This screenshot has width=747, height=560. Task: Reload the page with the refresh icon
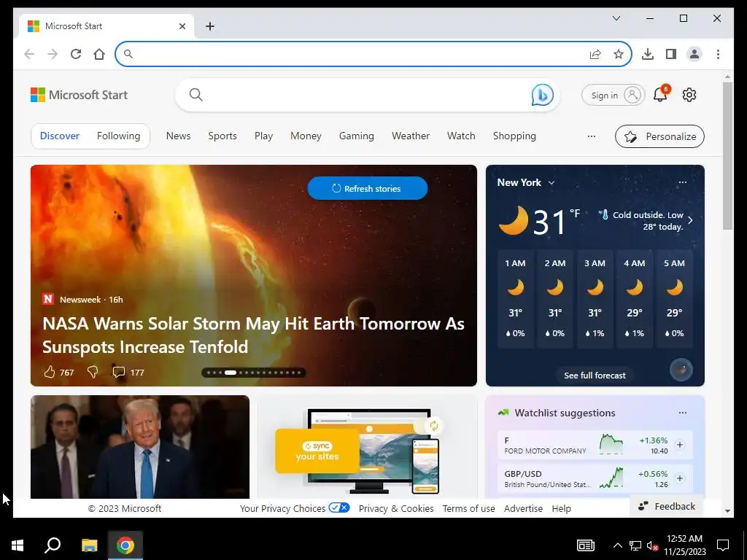[76, 54]
